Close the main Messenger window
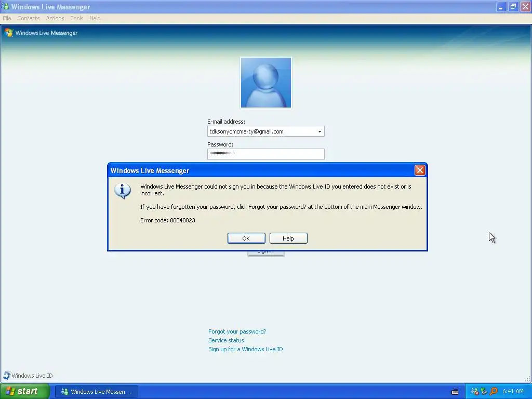 pyautogui.click(x=526, y=7)
